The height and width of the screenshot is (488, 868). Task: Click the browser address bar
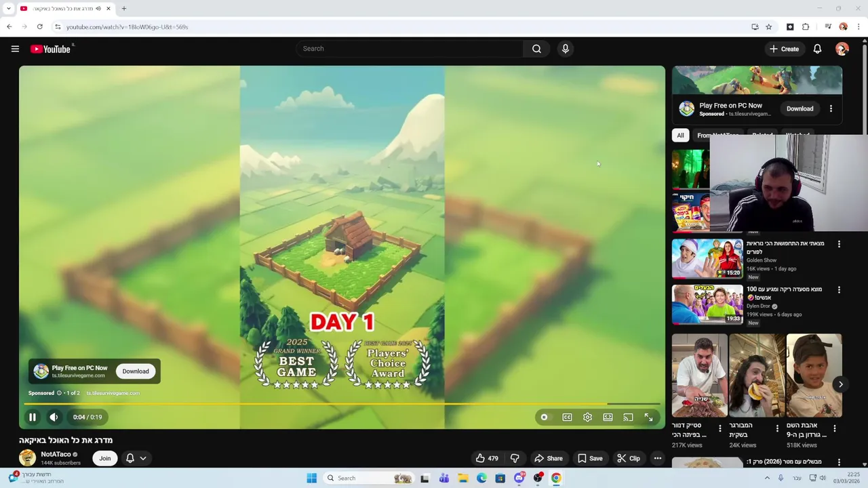pyautogui.click(x=400, y=27)
